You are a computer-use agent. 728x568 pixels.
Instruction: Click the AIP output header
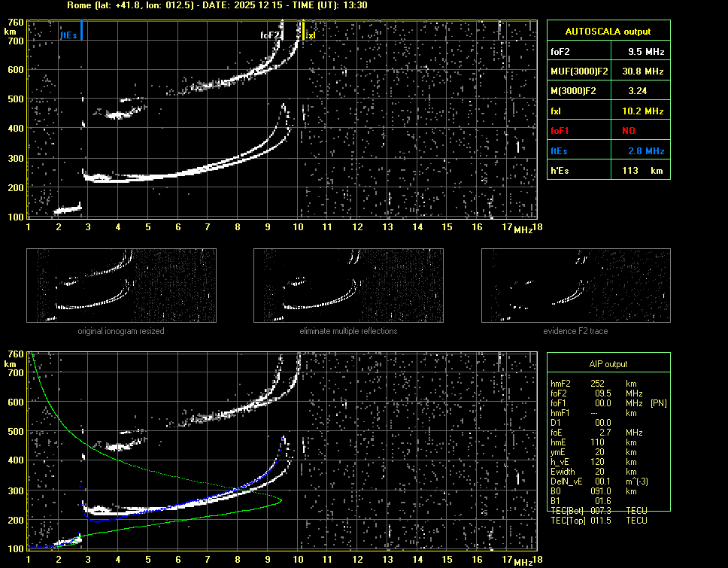coord(608,363)
